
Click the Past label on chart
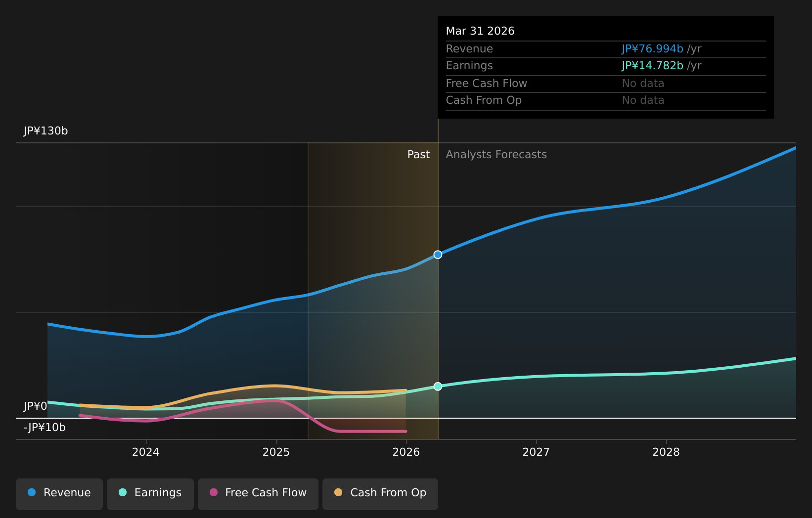pos(418,155)
